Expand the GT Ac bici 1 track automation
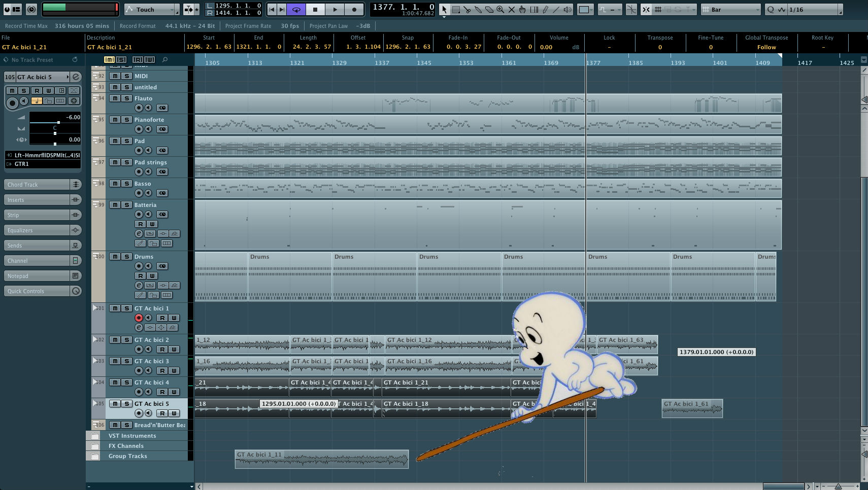 point(95,307)
